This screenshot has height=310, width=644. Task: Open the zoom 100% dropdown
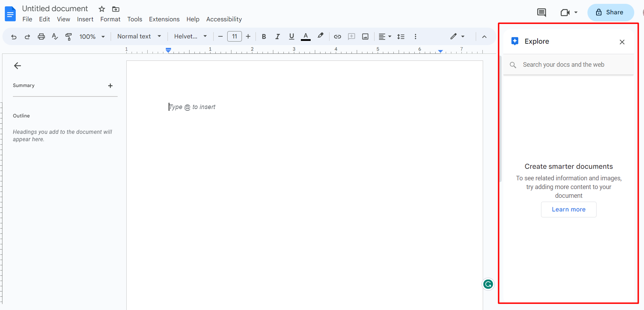(x=92, y=37)
